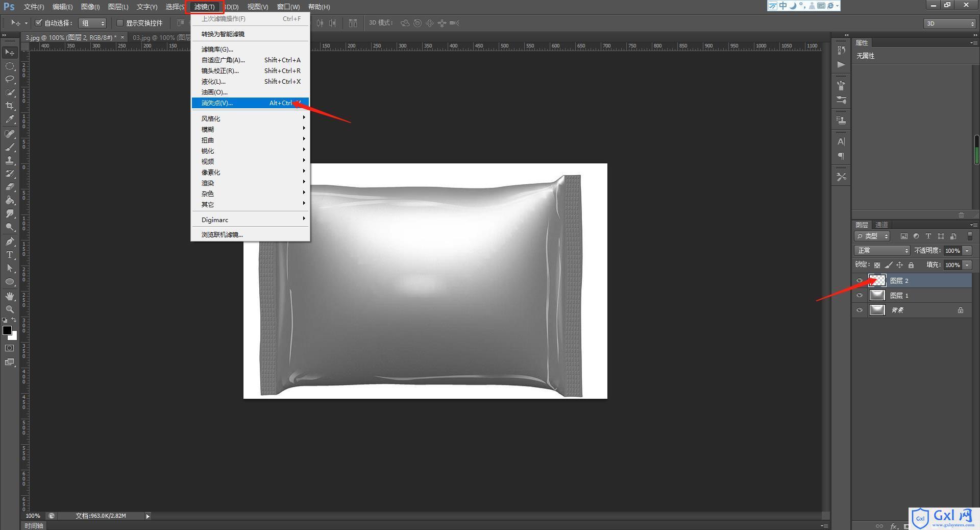Expand the 模糊 submenu
Viewport: 980px width, 530px height.
coord(250,129)
